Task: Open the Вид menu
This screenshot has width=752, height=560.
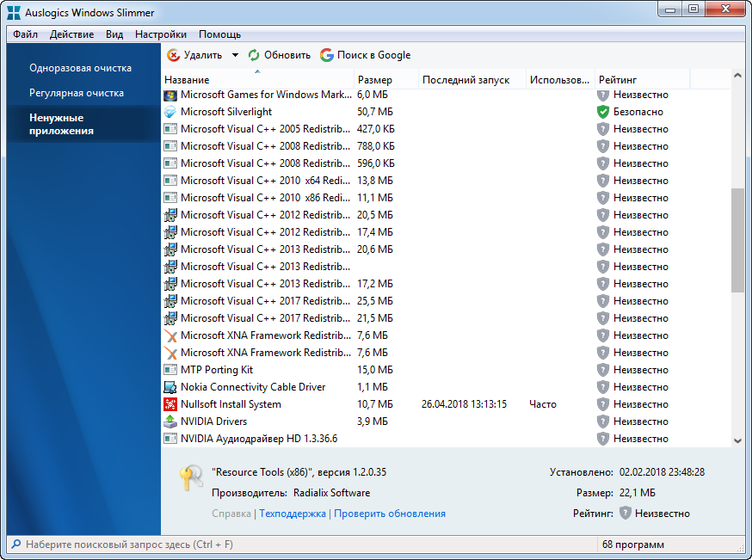Action: (114, 34)
